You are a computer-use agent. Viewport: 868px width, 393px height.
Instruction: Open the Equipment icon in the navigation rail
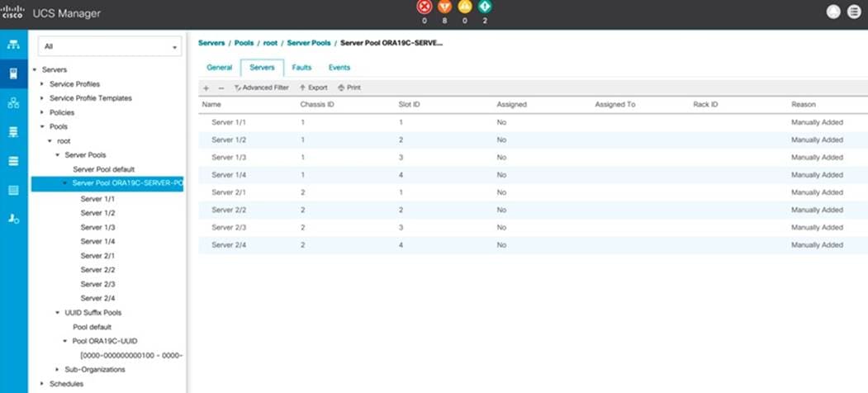(x=13, y=45)
